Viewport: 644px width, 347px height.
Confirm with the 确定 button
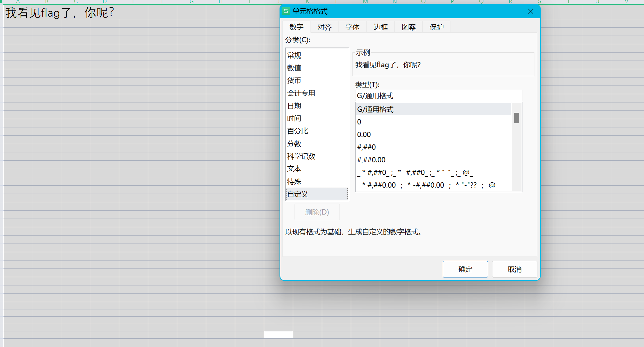465,269
